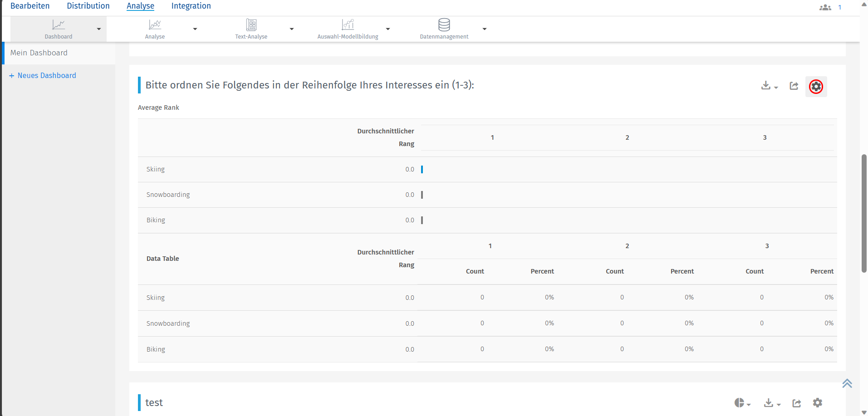The image size is (868, 416).
Task: Expand the Datenmanagement dropdown arrow
Action: tap(485, 29)
